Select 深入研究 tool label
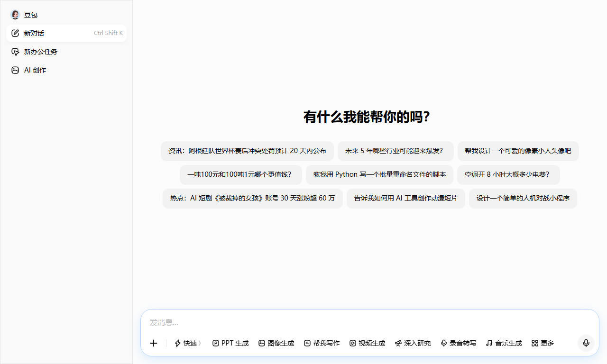 click(417, 343)
